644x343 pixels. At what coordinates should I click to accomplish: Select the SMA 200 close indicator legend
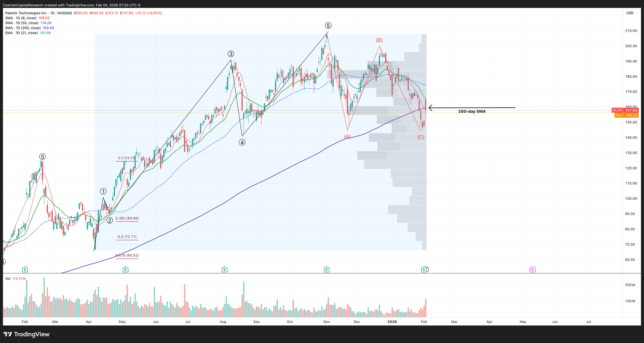click(x=29, y=28)
